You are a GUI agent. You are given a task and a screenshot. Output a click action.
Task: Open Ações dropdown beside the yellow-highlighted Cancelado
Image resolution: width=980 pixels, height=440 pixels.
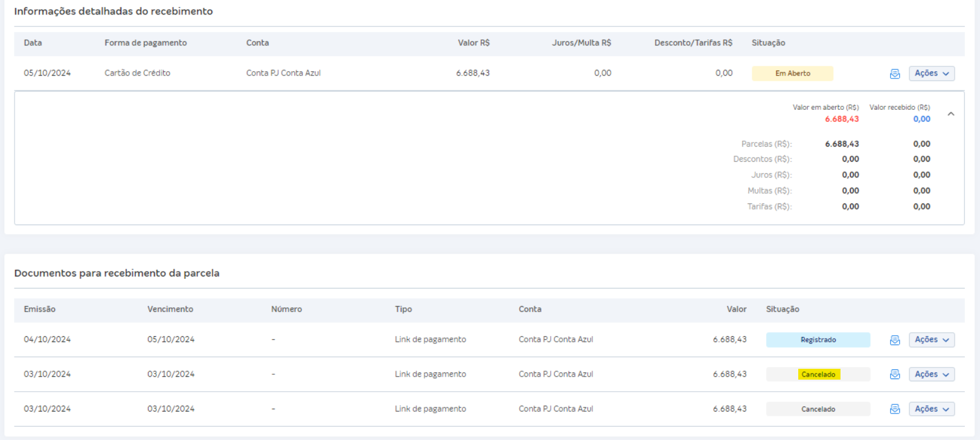point(931,374)
